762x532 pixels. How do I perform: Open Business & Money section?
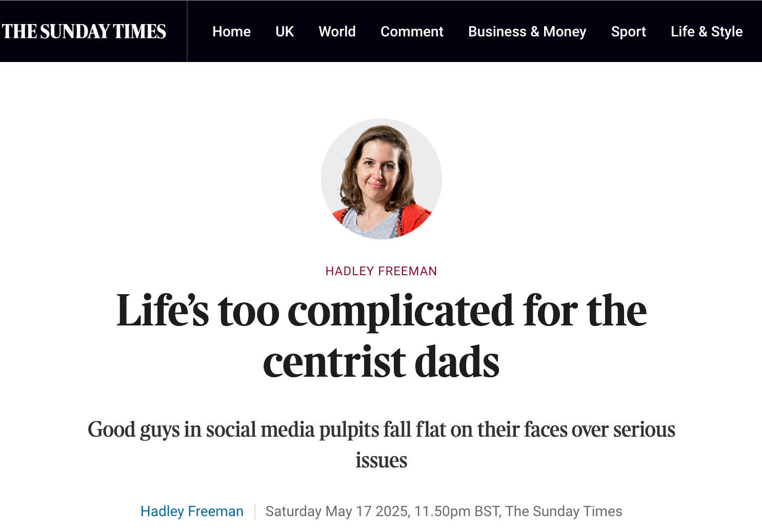[x=527, y=31]
